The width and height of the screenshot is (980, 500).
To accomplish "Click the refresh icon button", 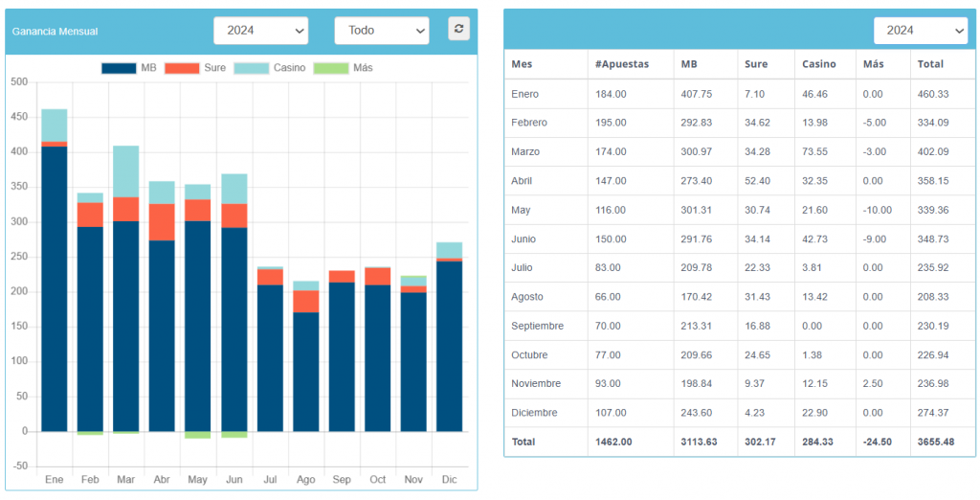I will (x=459, y=29).
